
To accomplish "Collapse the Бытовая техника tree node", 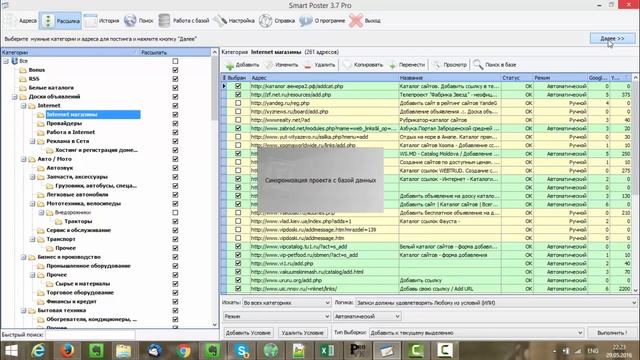I will [x=24, y=311].
